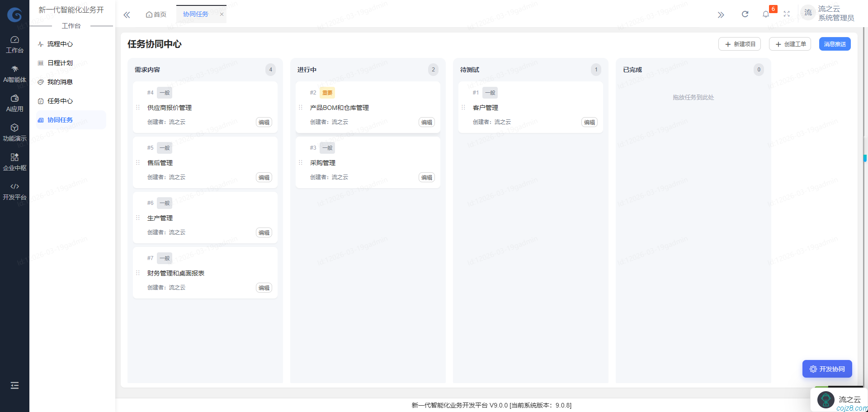This screenshot has width=868, height=412.
Task: Collapse the sidebar using the bottom hamburger icon
Action: pos(14,385)
